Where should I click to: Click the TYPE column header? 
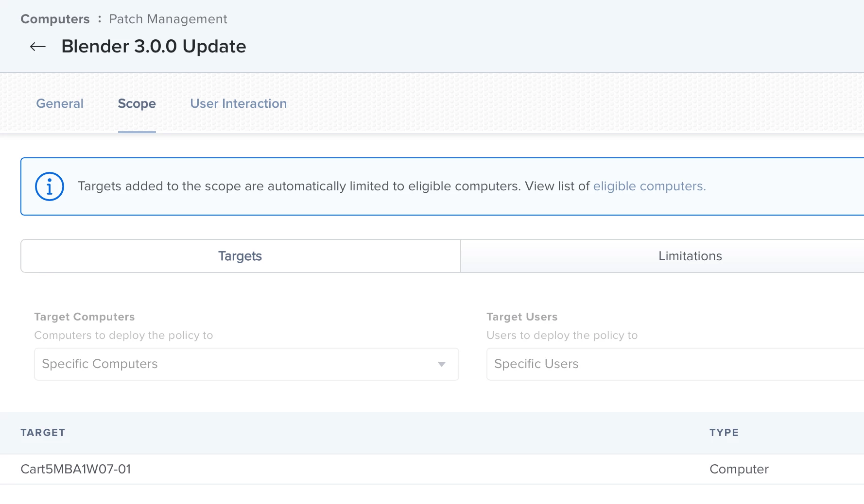coord(724,433)
